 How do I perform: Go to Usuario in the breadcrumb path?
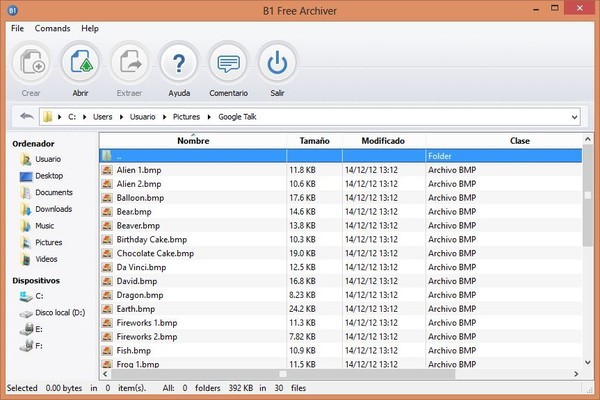click(142, 117)
